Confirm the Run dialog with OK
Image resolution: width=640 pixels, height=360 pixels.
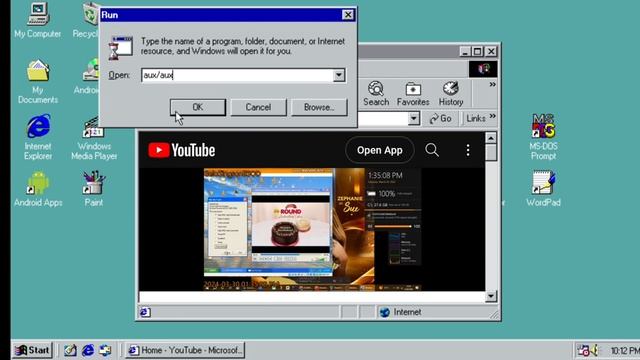click(198, 107)
